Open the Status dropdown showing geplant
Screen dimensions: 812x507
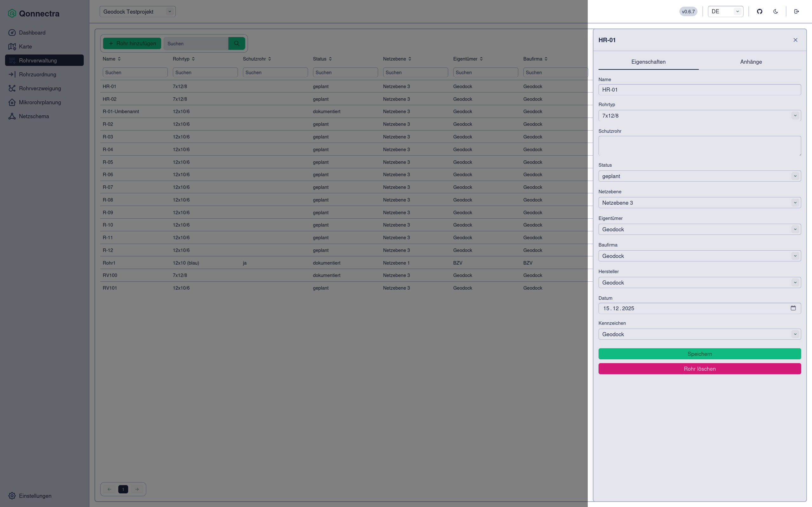pyautogui.click(x=699, y=176)
